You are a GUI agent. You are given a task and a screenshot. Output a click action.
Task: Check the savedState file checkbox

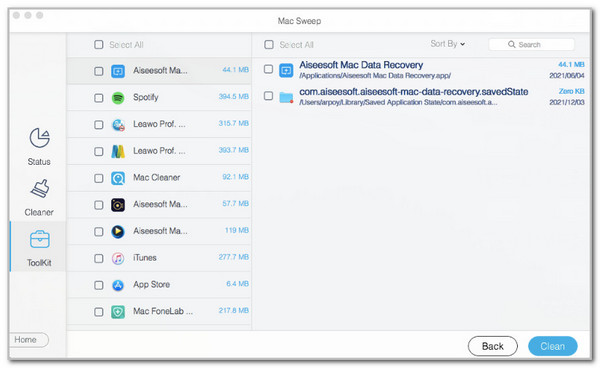269,96
